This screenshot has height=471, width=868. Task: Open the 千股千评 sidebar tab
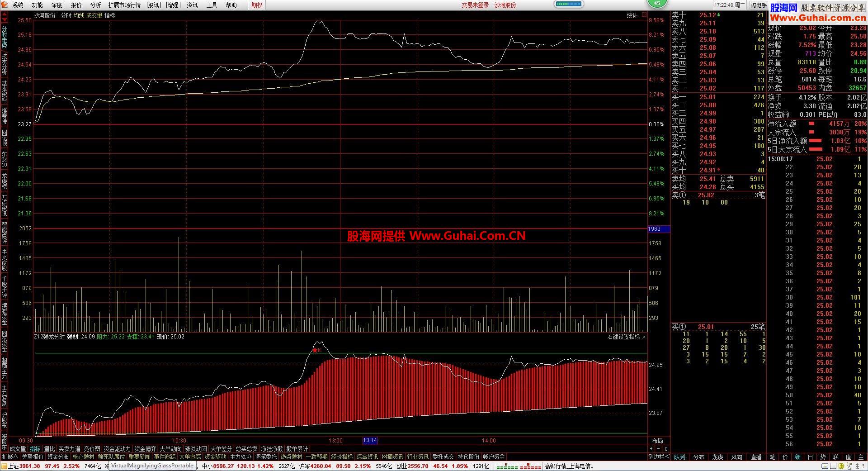pos(4,287)
